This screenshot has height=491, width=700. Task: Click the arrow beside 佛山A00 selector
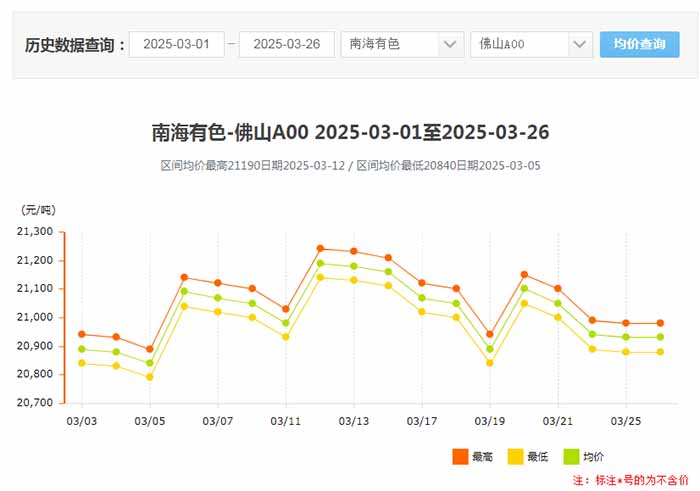(x=581, y=44)
